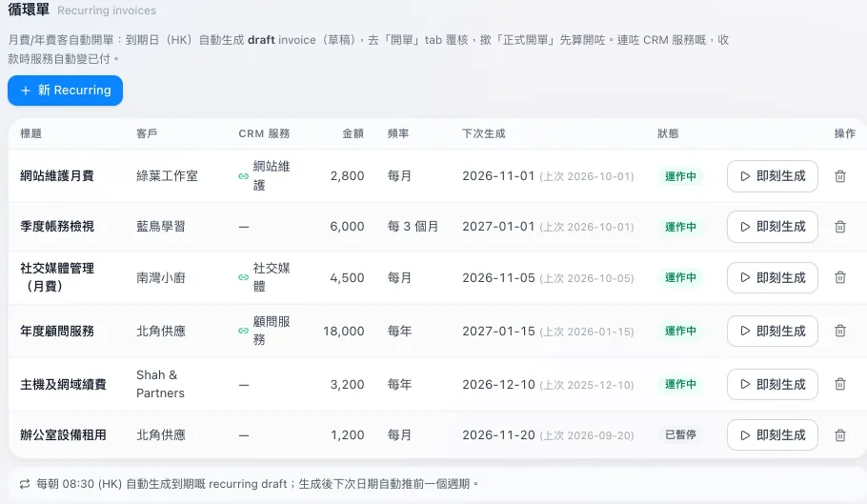Viewport: 867px width, 504px height.
Task: Generate 辦公室設備租用 invoice now
Action: coord(773,435)
